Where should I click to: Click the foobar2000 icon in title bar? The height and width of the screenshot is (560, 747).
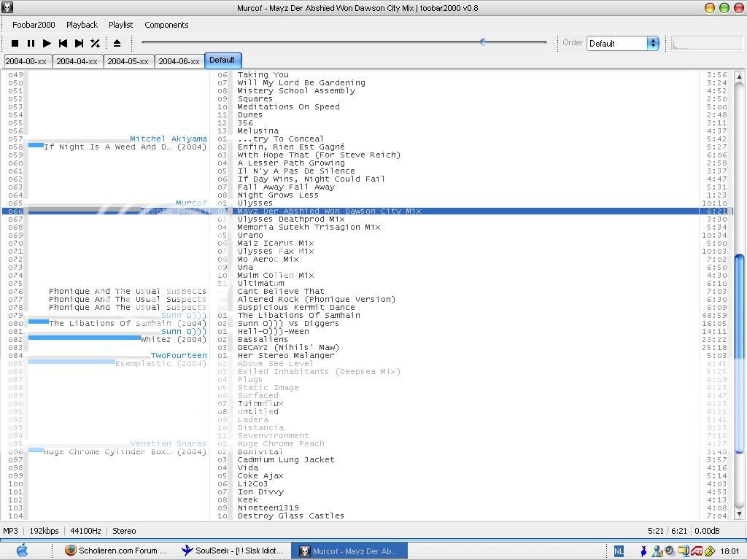pos(7,7)
